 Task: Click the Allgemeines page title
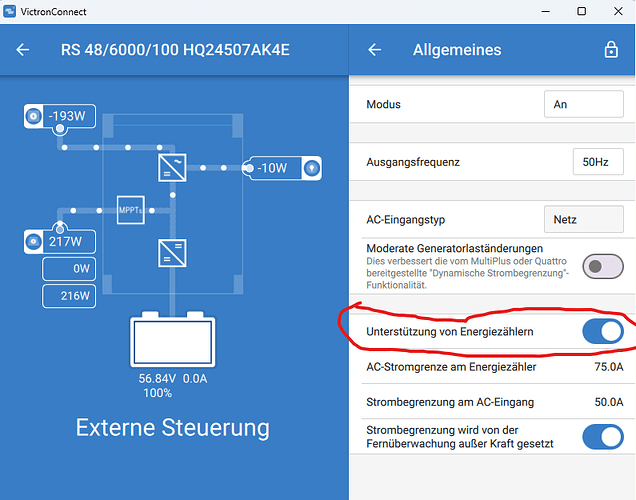coord(457,50)
